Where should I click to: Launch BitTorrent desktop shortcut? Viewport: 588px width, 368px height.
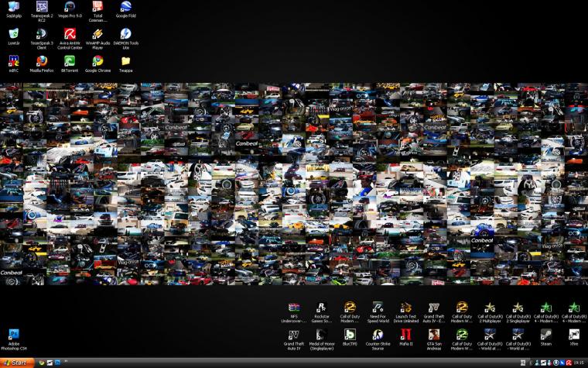click(x=70, y=64)
